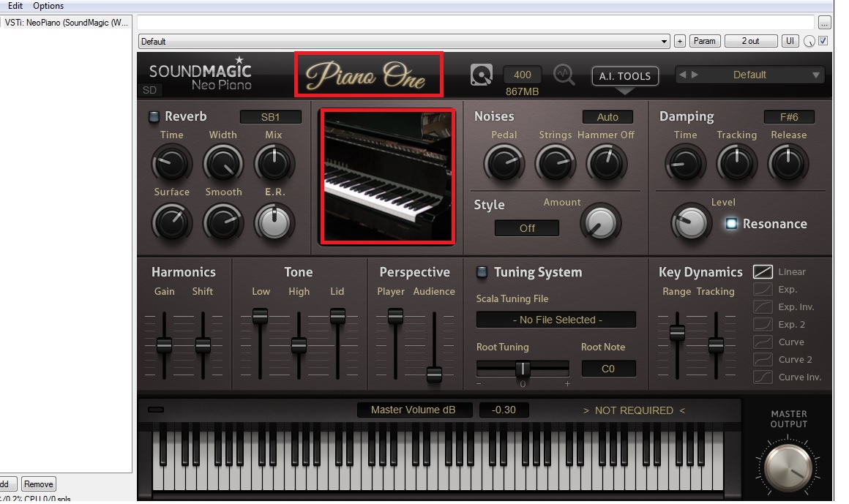Open the plugin Default preset menu
This screenshot has height=504, width=849.
point(749,75)
